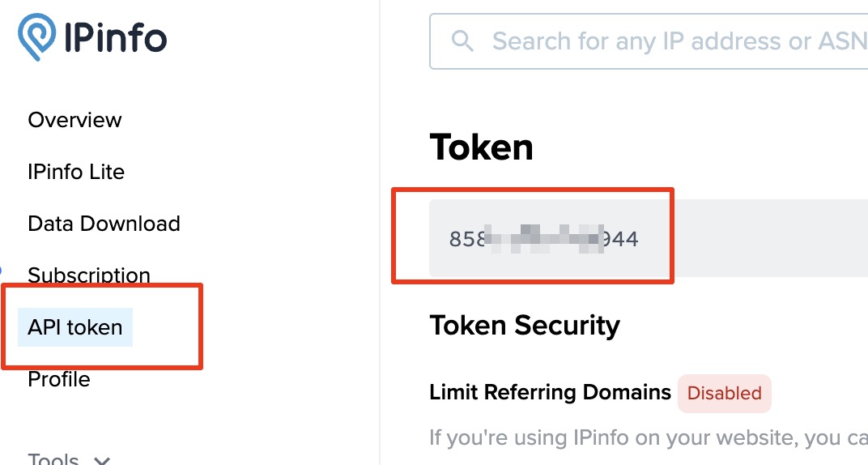Click the Tools sidebar label
Image resolution: width=868 pixels, height=465 pixels.
[x=53, y=459]
